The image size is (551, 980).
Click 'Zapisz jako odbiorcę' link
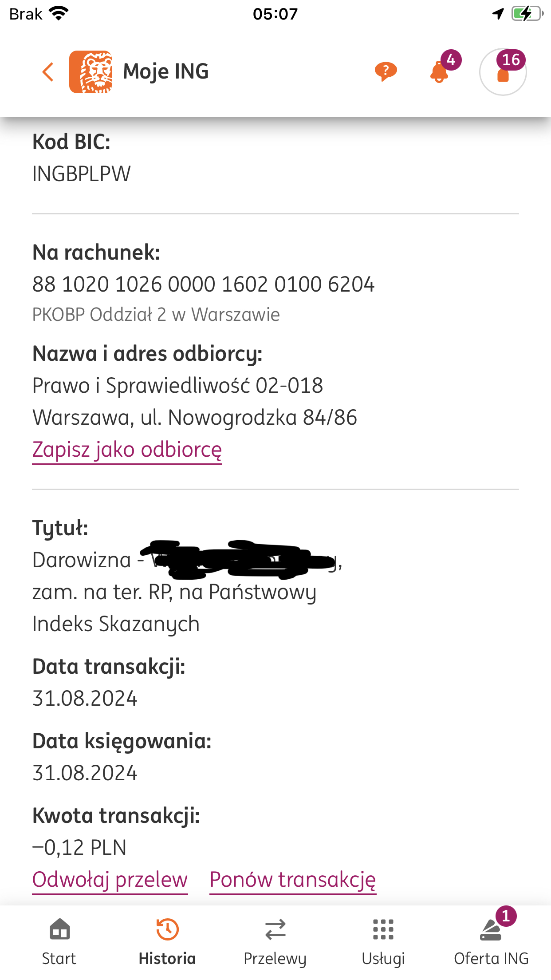pos(127,450)
